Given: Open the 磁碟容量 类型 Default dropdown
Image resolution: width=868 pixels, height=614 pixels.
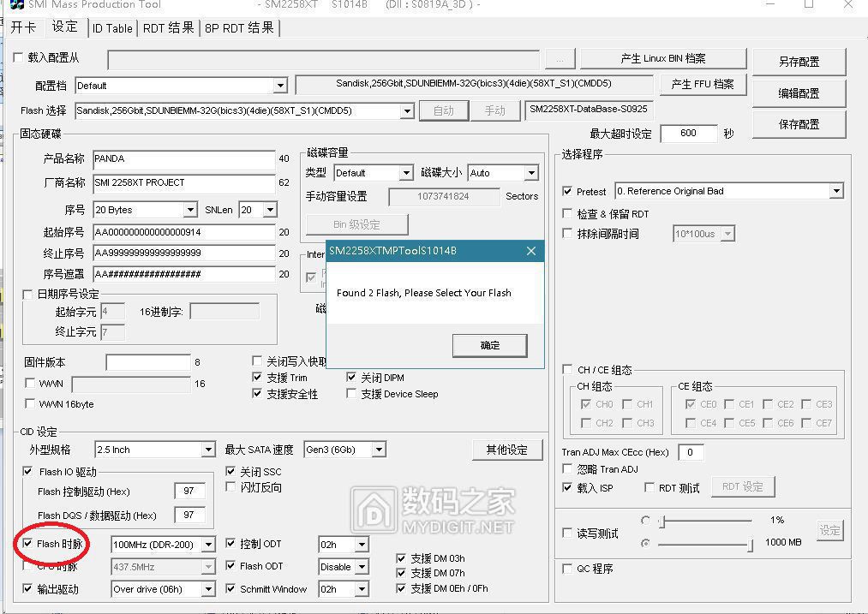Looking at the screenshot, I should tap(406, 173).
